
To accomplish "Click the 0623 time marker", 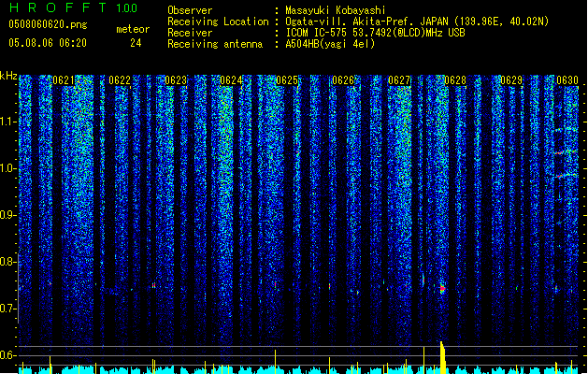I will pyautogui.click(x=176, y=80).
